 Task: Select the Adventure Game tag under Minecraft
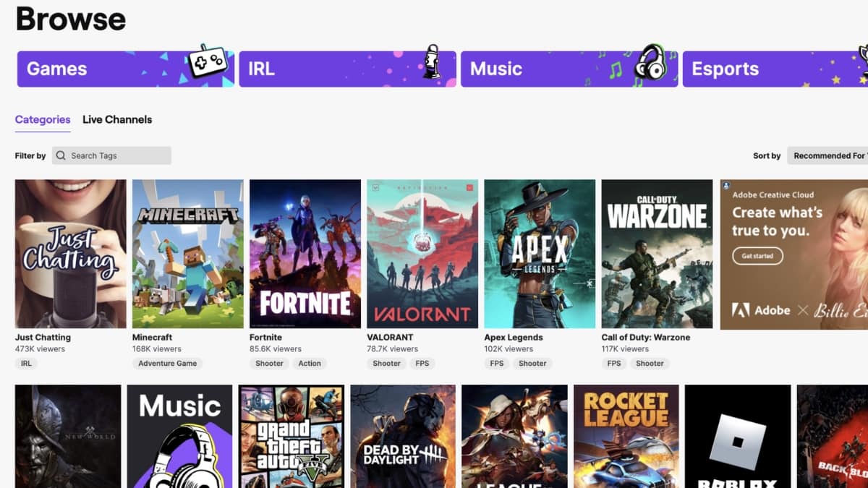point(168,364)
